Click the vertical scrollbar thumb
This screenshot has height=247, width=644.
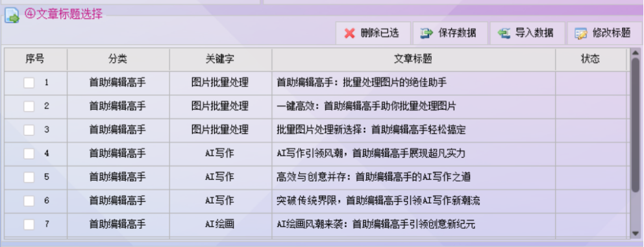(x=635, y=125)
